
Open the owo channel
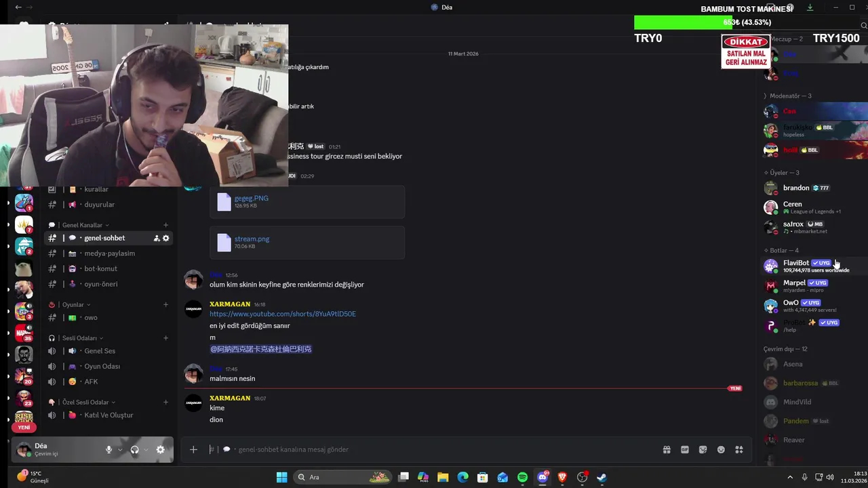click(108, 317)
